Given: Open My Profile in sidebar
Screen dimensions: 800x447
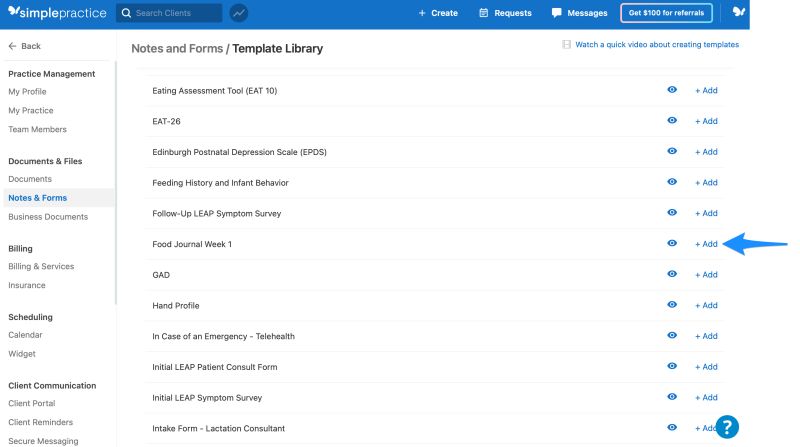Looking at the screenshot, I should 27,91.
